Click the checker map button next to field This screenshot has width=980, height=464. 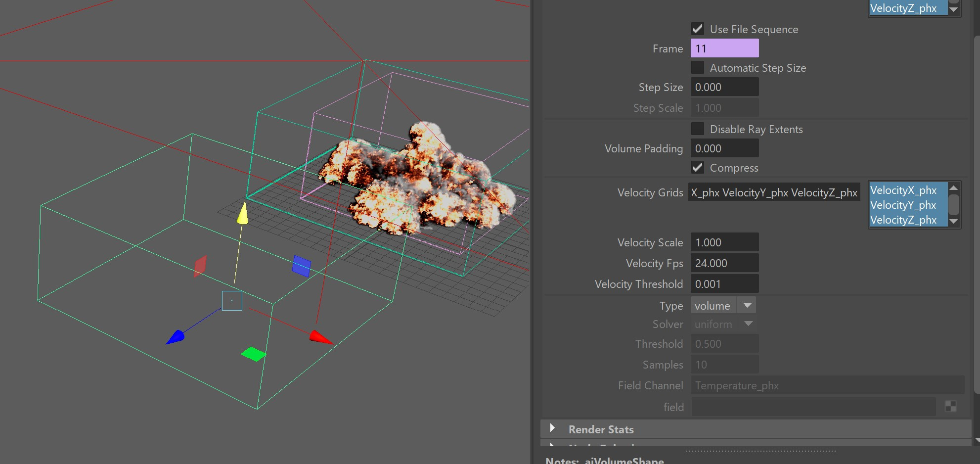950,407
